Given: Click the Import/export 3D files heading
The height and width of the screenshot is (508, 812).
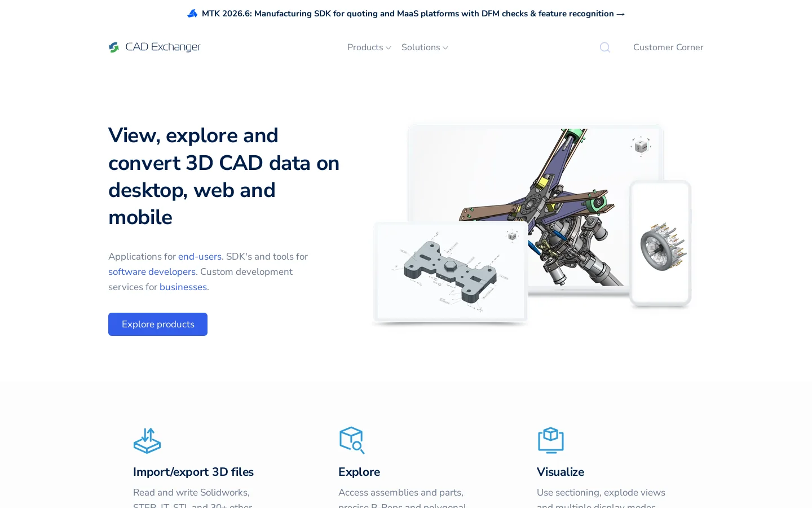Looking at the screenshot, I should pyautogui.click(x=193, y=472).
